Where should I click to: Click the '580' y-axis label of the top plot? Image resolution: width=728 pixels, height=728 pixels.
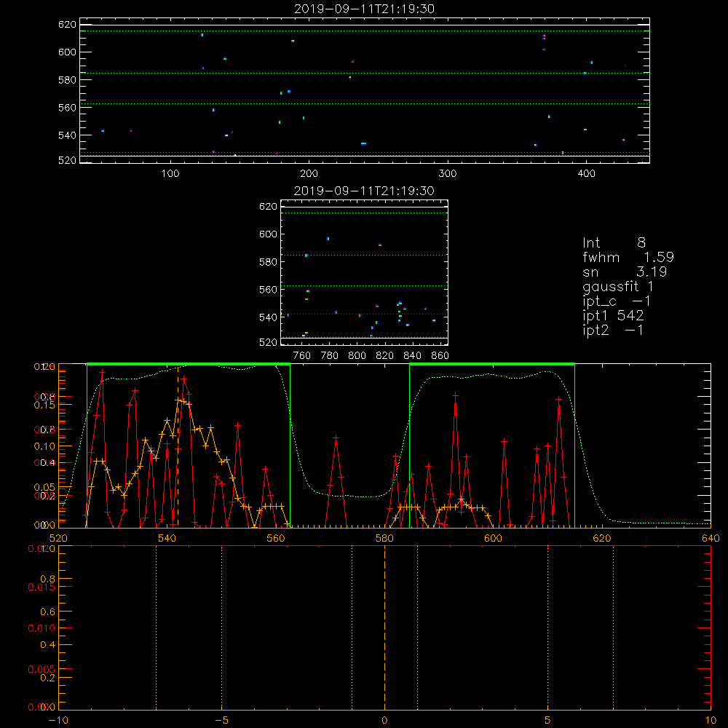point(67,80)
